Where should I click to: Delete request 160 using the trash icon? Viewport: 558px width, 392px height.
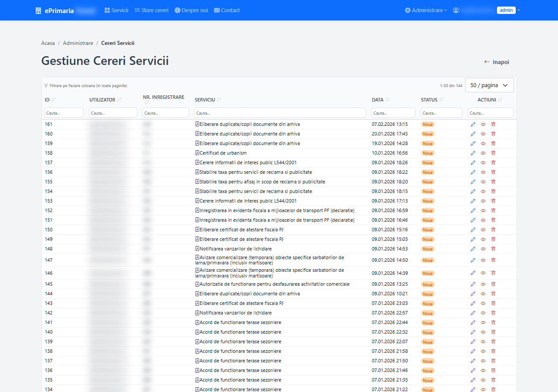493,134
